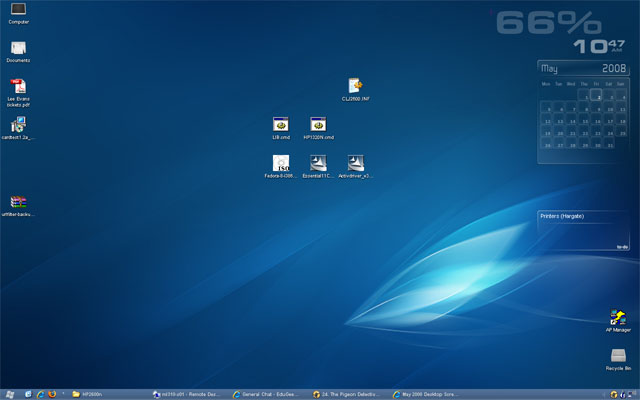Open the AP Manager shortcut

click(x=618, y=321)
